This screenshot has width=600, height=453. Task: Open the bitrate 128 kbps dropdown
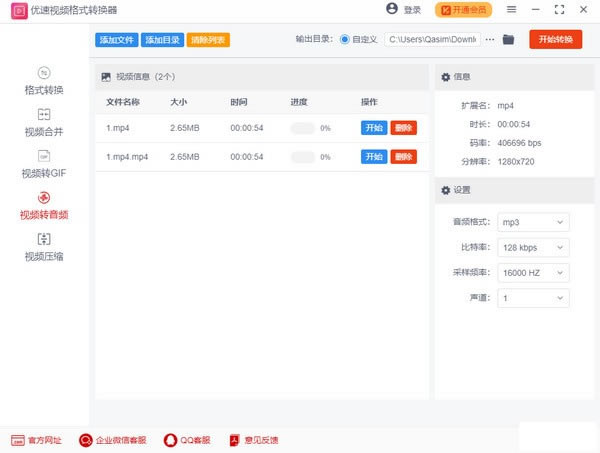[x=533, y=247]
